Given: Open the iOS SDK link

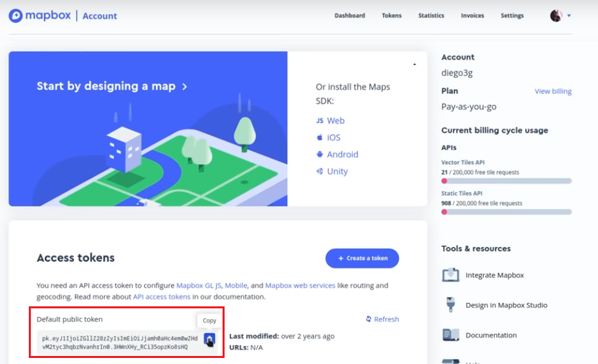Looking at the screenshot, I should (x=334, y=137).
